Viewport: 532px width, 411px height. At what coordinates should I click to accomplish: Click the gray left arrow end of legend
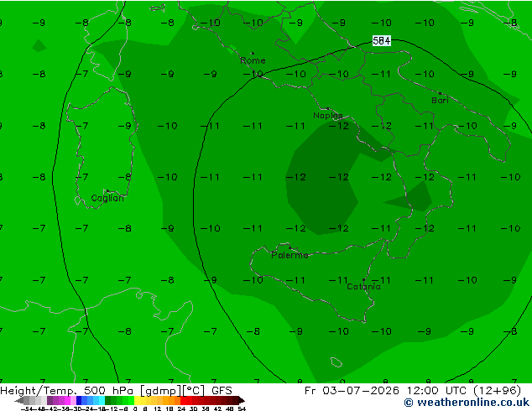coord(19,401)
